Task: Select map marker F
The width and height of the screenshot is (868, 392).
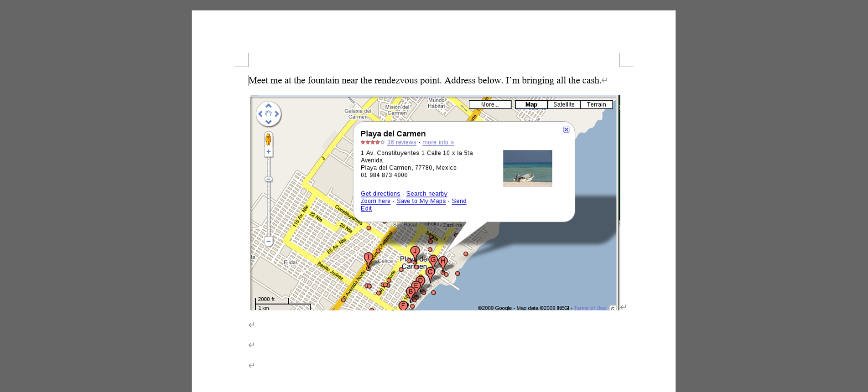Action: coord(403,305)
